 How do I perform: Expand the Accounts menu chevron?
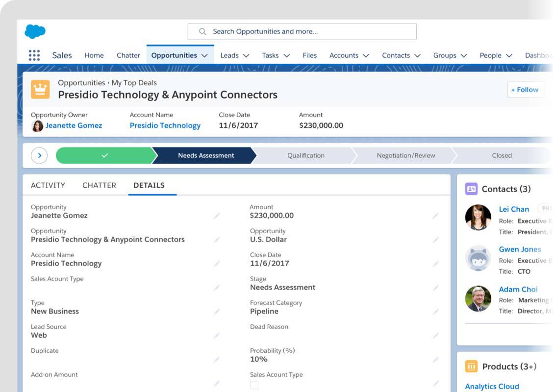tap(366, 56)
